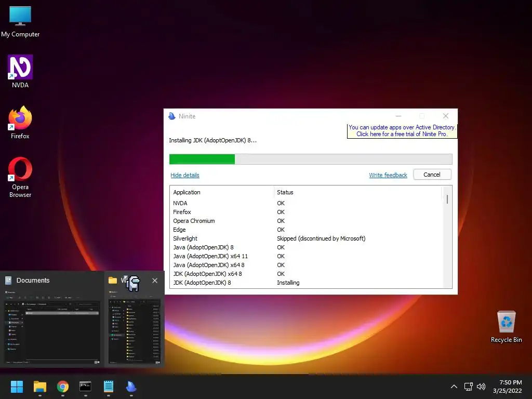Open the volume tray icon
This screenshot has width=532, height=399.
coord(481,387)
